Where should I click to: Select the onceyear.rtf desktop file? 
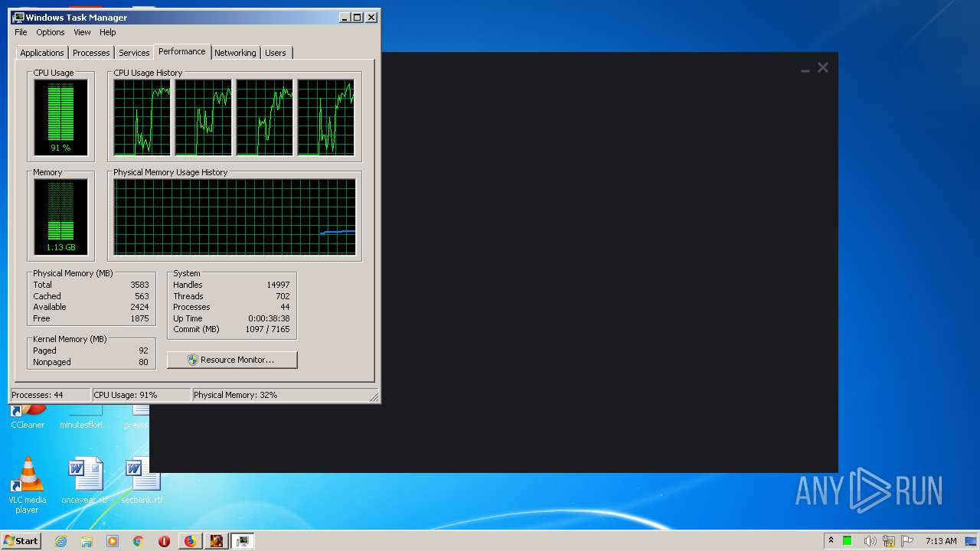click(x=84, y=481)
